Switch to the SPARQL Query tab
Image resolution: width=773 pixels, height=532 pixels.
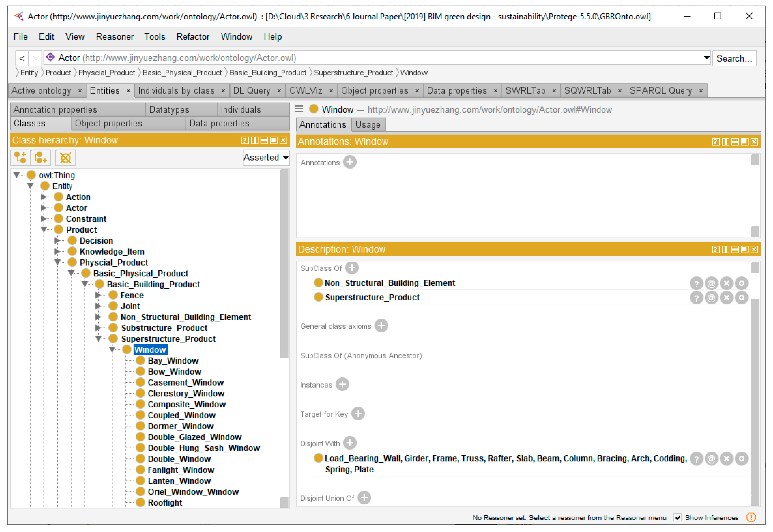pos(661,91)
